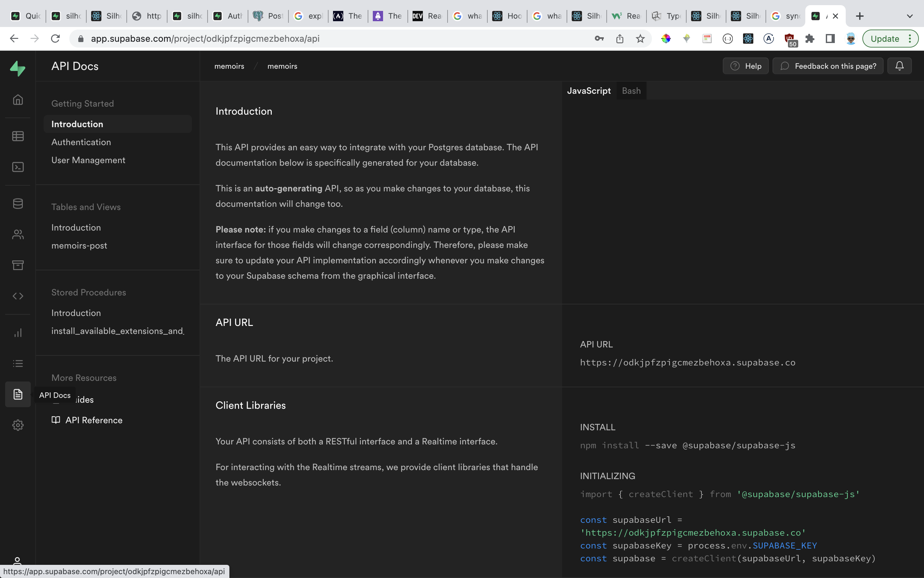Open the Authentication users icon

[18, 234]
